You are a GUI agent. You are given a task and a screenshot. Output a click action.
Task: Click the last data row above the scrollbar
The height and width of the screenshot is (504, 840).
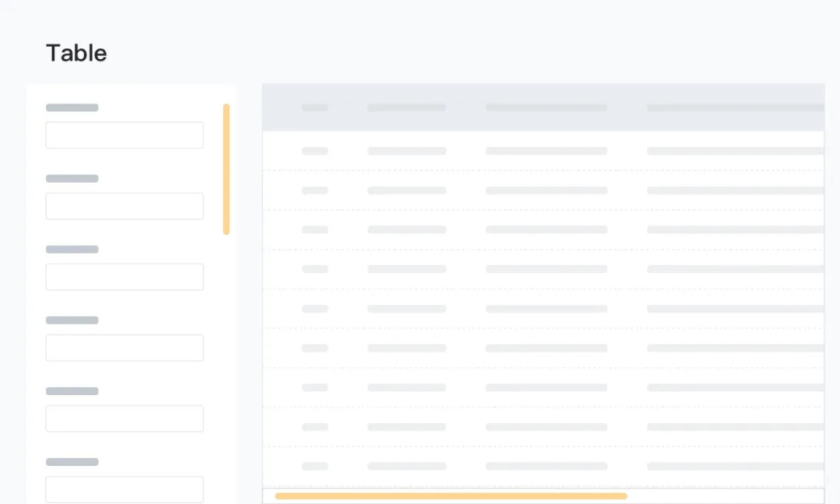(x=544, y=467)
